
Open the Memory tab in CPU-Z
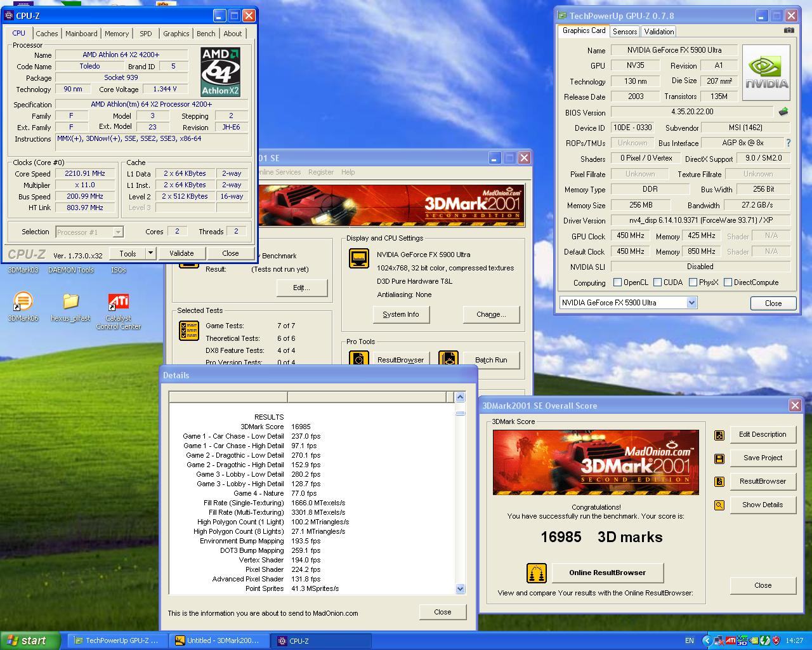point(117,34)
